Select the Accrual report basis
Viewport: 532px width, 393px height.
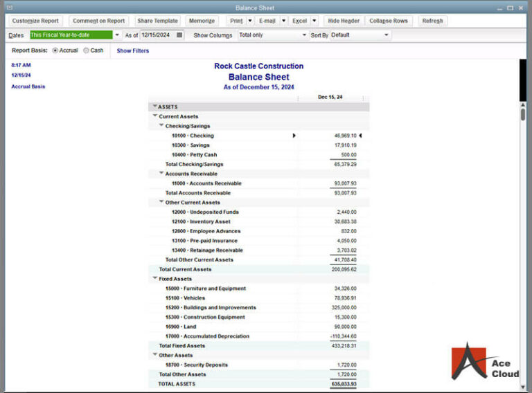point(55,51)
